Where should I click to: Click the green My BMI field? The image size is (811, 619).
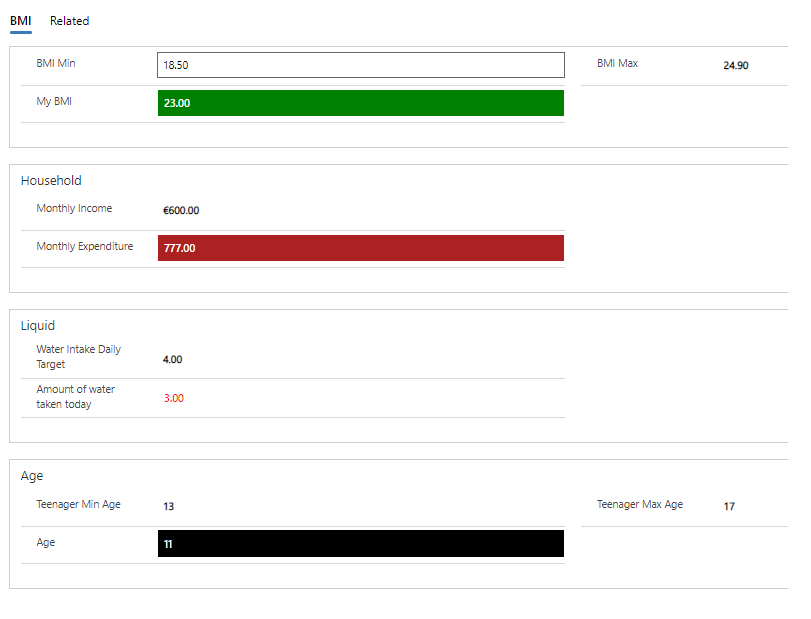pyautogui.click(x=361, y=103)
